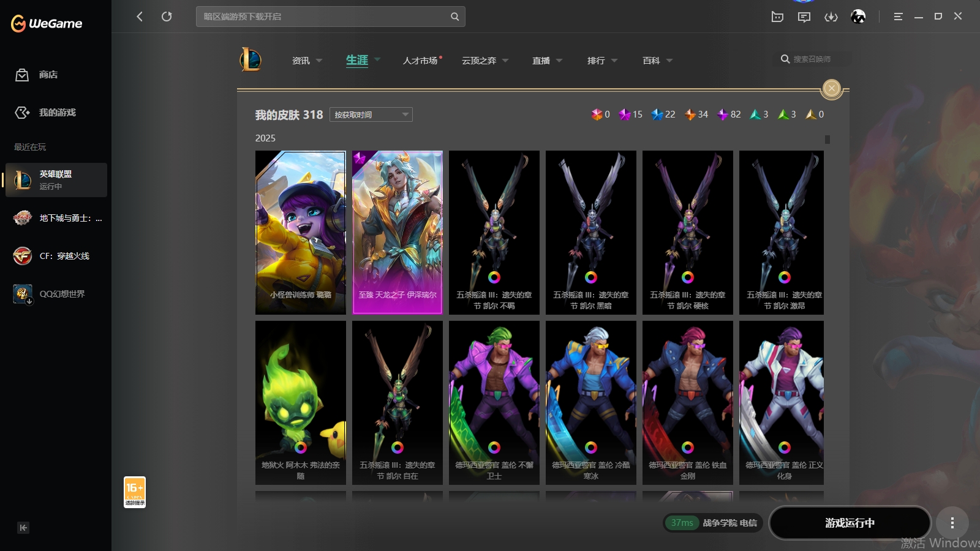Close the skins panel with gold X
Screen dimensions: 980x551
click(x=831, y=89)
